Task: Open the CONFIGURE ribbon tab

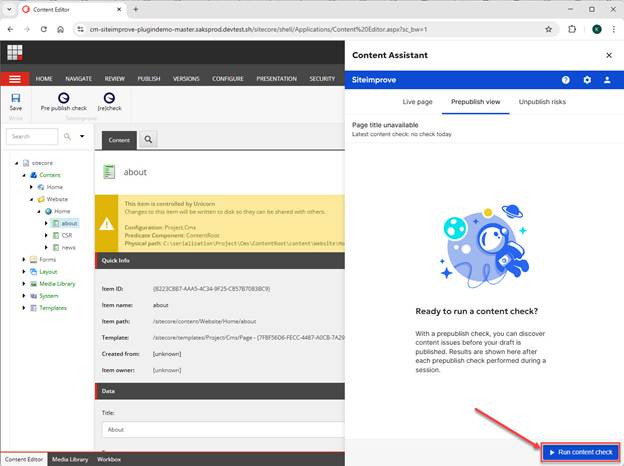Action: click(x=228, y=79)
